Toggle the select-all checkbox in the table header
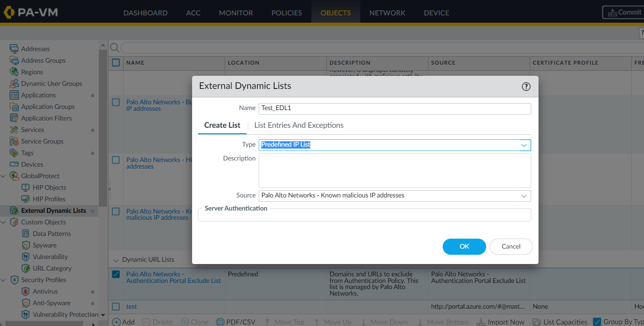 click(x=116, y=62)
